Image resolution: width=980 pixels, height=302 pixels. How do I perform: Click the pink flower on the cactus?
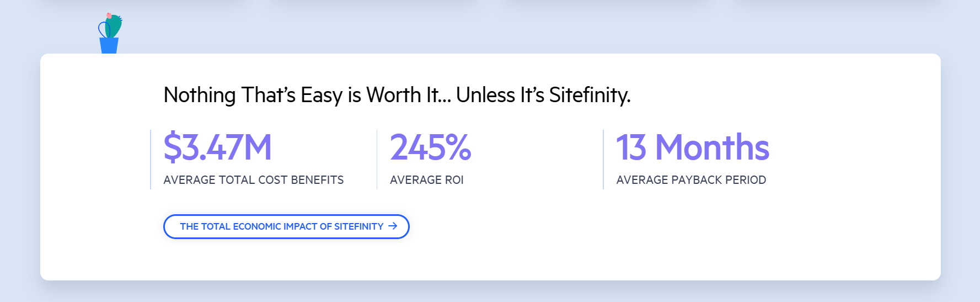(109, 16)
